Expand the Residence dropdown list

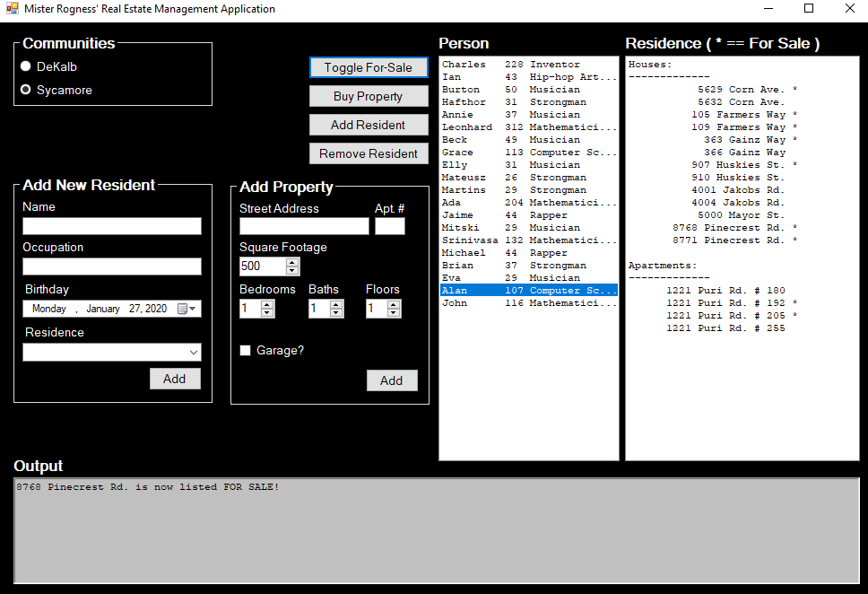pos(193,353)
